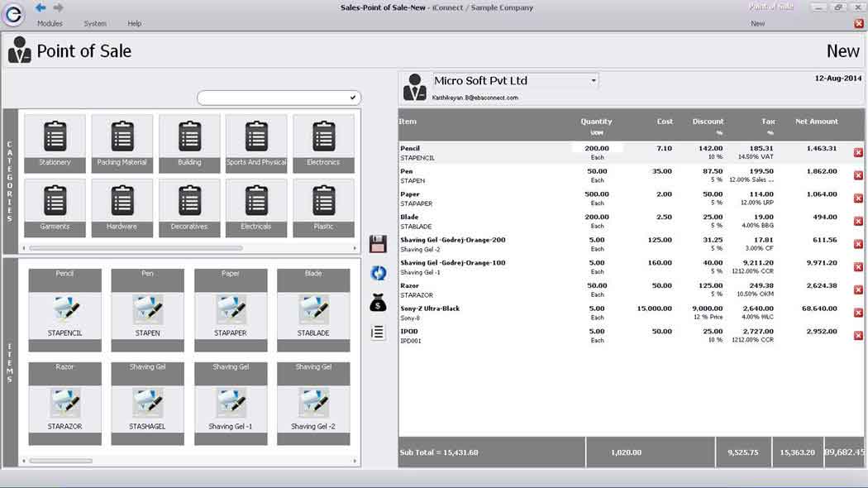
Task: Delete the IPOD line item
Action: tap(858, 336)
